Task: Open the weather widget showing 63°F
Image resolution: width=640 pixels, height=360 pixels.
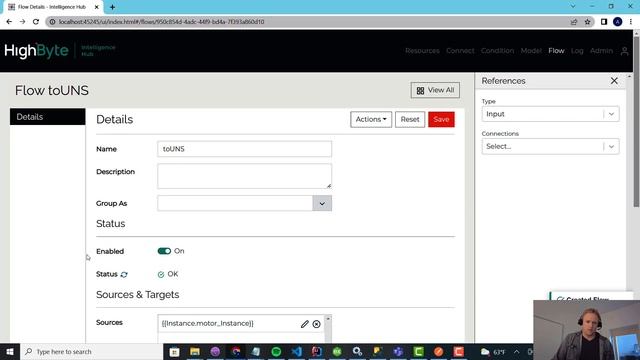Action: click(x=493, y=351)
